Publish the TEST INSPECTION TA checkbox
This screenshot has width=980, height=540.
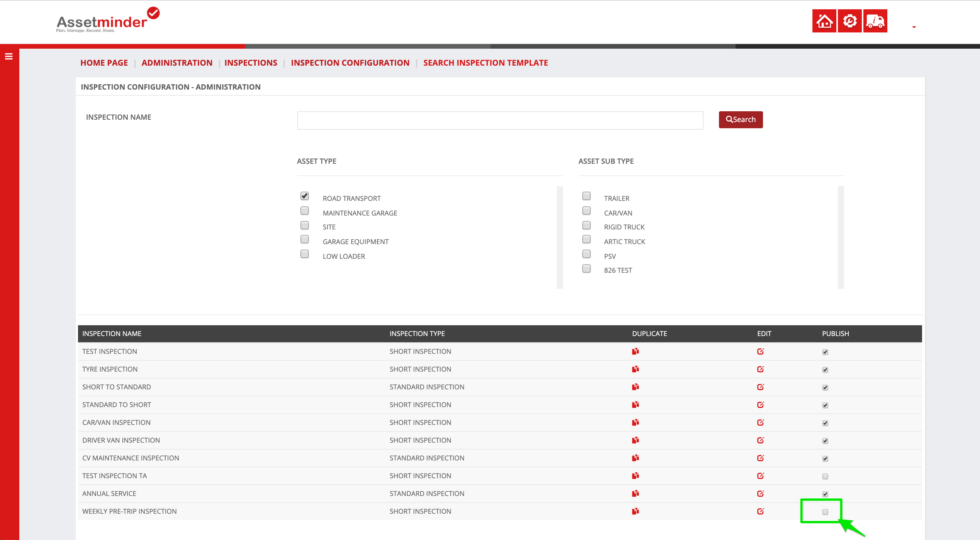[x=825, y=476]
